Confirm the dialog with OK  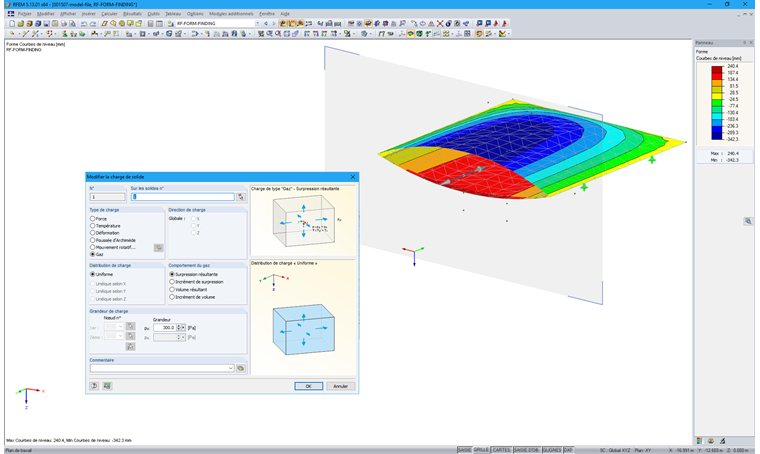tap(308, 386)
